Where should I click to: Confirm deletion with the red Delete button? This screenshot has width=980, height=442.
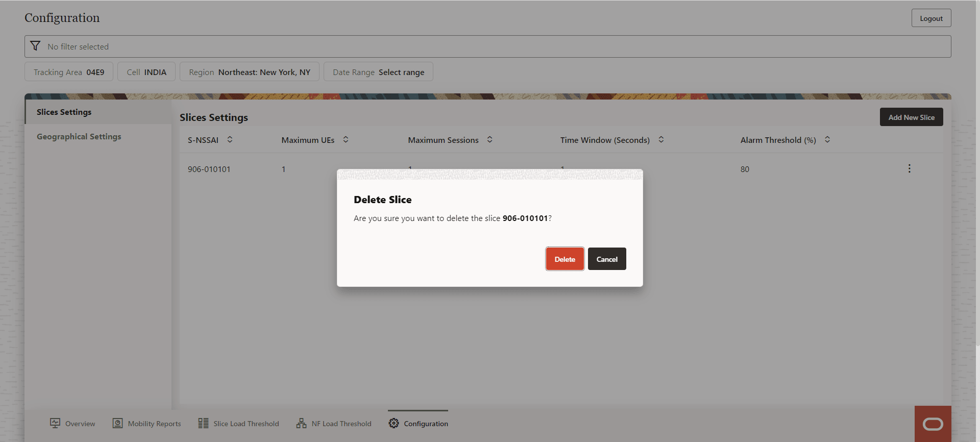(x=565, y=259)
